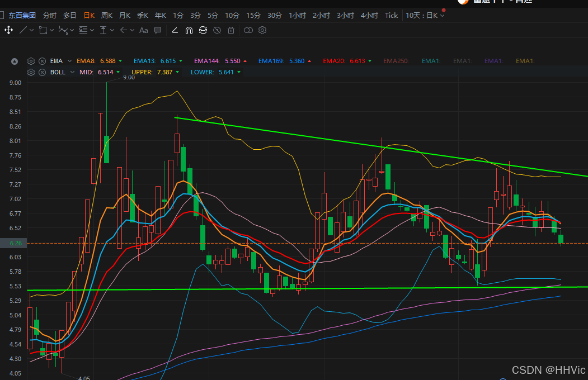The width and height of the screenshot is (588, 380).
Task: Delete drawings with the trash icon
Action: pos(231,30)
